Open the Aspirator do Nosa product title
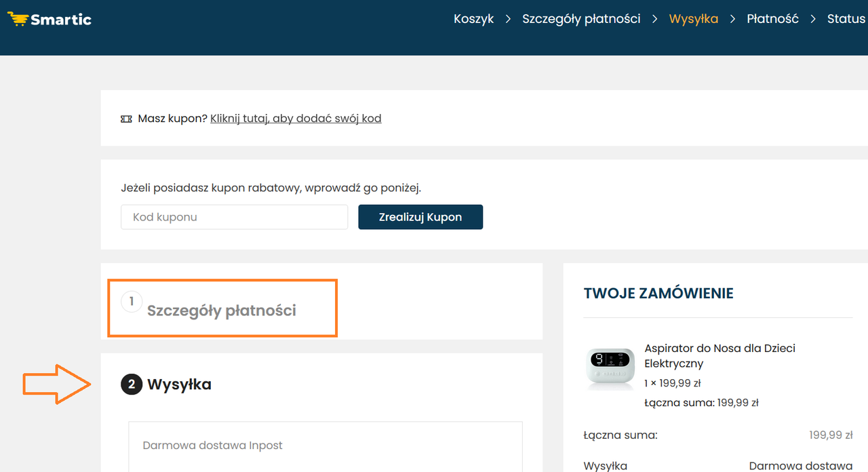Screen dimensions: 868x472 [719, 356]
